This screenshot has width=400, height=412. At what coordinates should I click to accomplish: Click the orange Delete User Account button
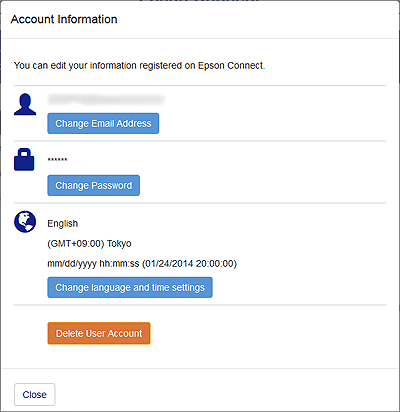(x=99, y=333)
